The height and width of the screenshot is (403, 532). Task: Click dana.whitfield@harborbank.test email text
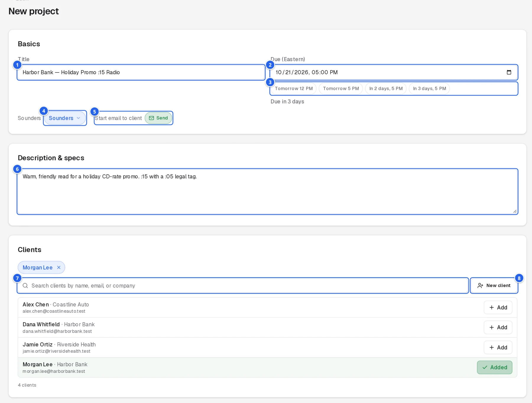[57, 331]
